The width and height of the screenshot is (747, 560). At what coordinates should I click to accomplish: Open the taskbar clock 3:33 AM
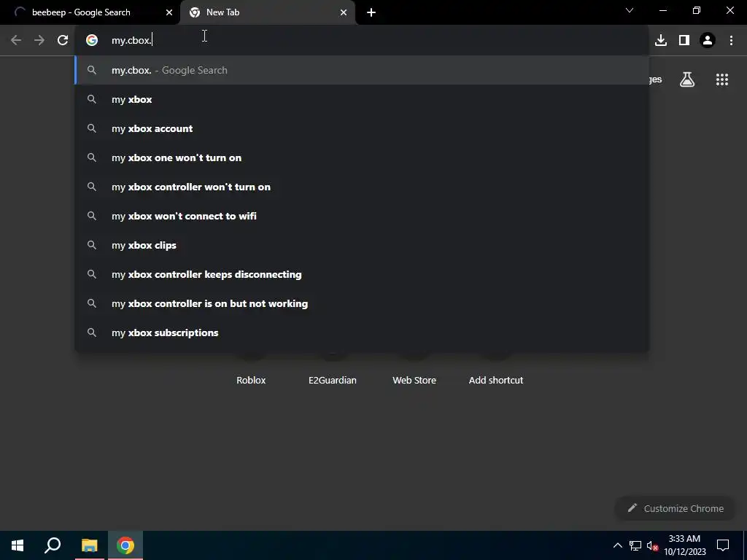pyautogui.click(x=684, y=545)
